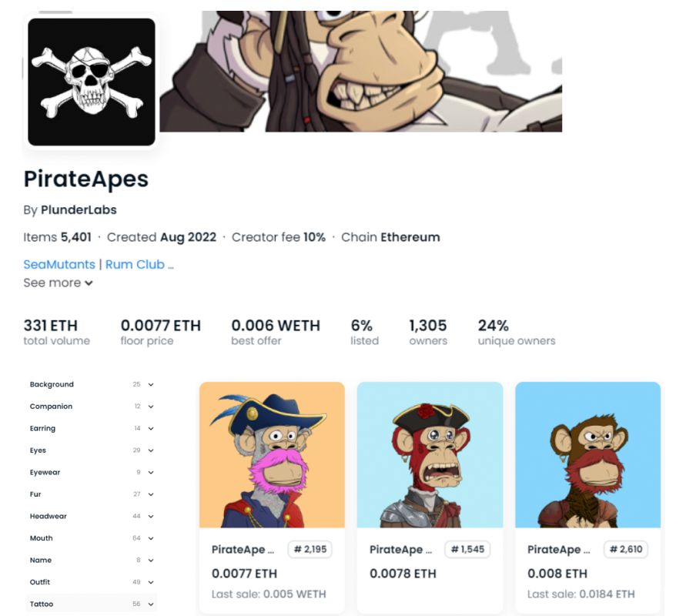Screen dimensions: 686x616
Task: Expand the Headwear filter chevron
Action: [150, 516]
